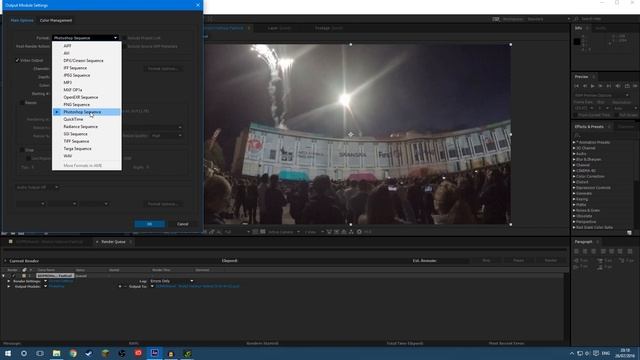This screenshot has width=640, height=360.
Task: Click Cancel in Output Module Settings
Action: pos(182,224)
